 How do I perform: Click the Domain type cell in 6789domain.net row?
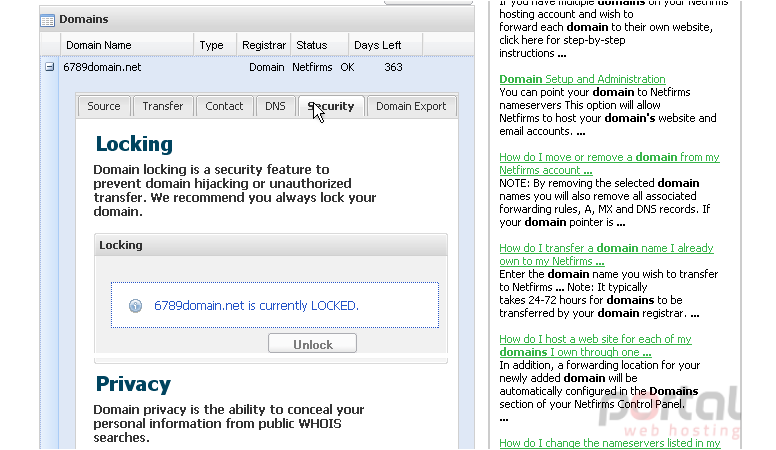(267, 67)
